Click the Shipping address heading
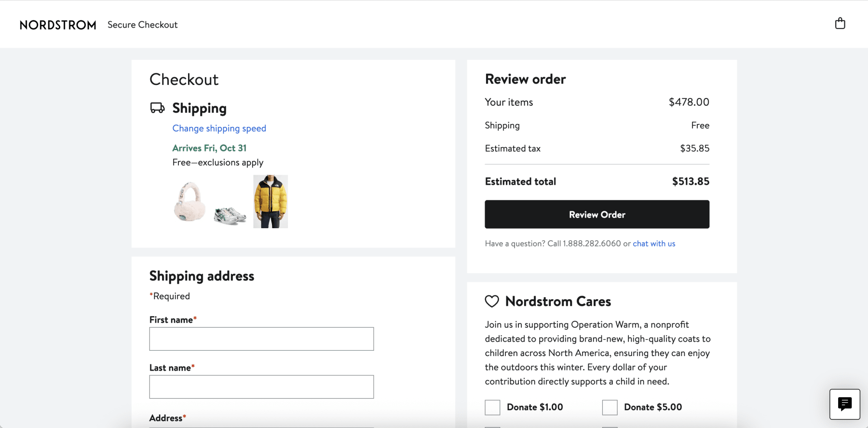The height and width of the screenshot is (428, 868). click(x=202, y=276)
